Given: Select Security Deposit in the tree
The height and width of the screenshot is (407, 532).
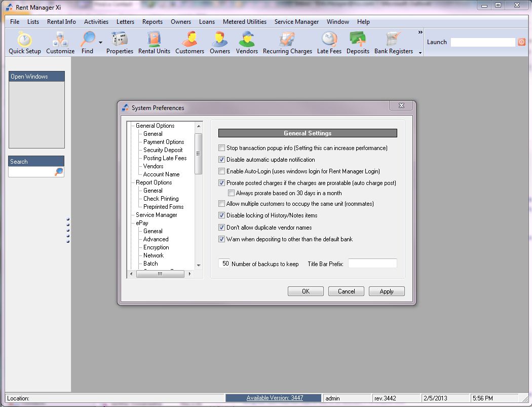Looking at the screenshot, I should 163,150.
